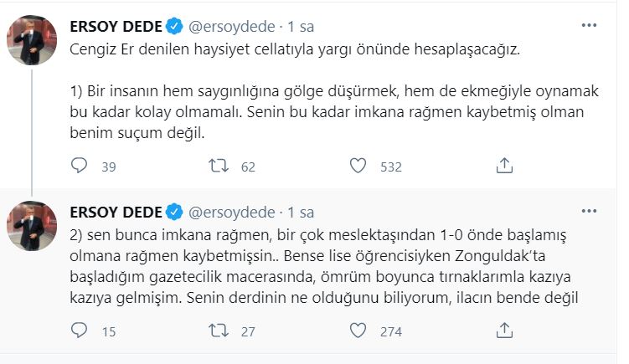This screenshot has height=364, width=629.
Task: Click the @ersoydede handle on first tweet
Action: pyautogui.click(x=229, y=25)
